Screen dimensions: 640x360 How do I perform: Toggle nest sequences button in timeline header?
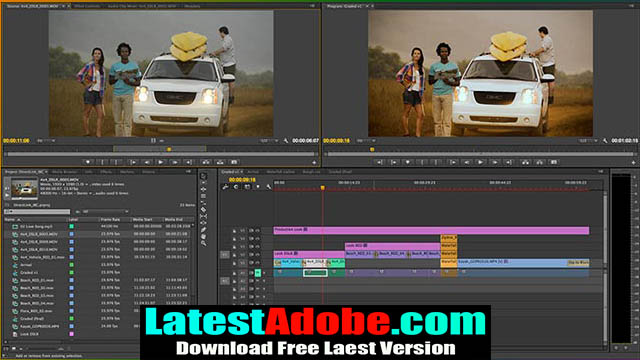pos(225,187)
